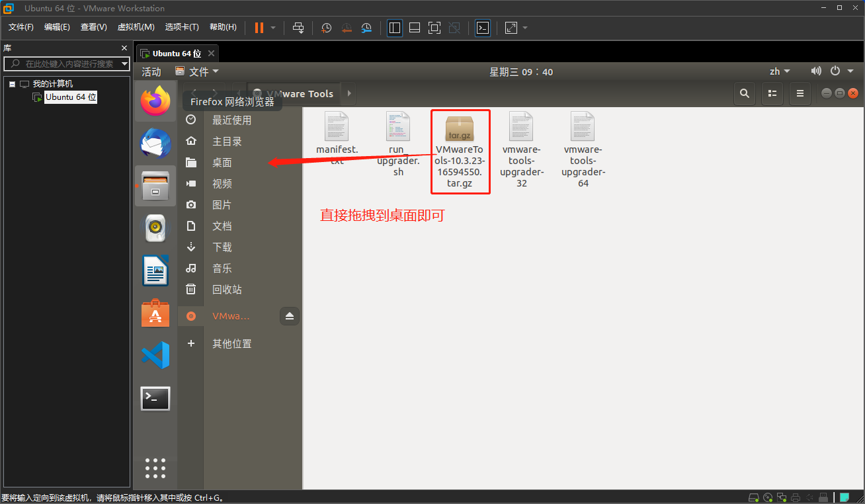Collapse the 我的计算机 tree node
The height and width of the screenshot is (504, 865).
coord(12,84)
